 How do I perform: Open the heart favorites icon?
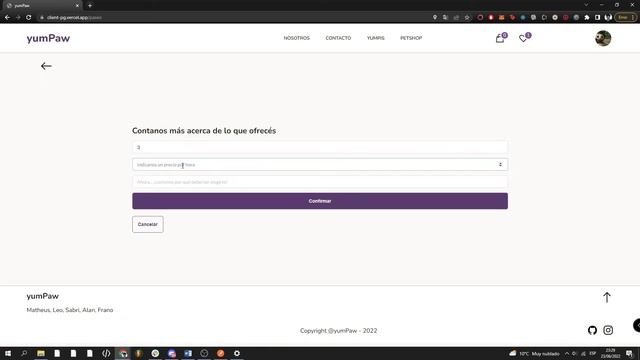[523, 38]
